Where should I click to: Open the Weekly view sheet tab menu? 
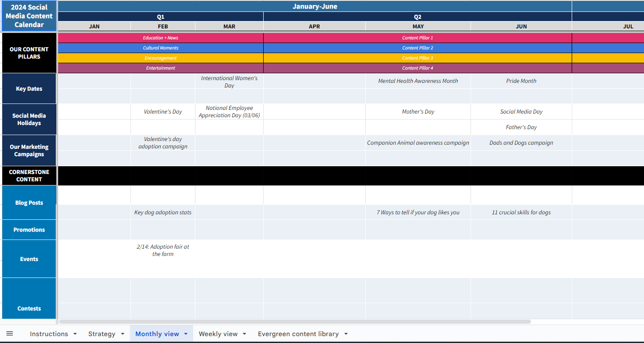click(x=244, y=333)
